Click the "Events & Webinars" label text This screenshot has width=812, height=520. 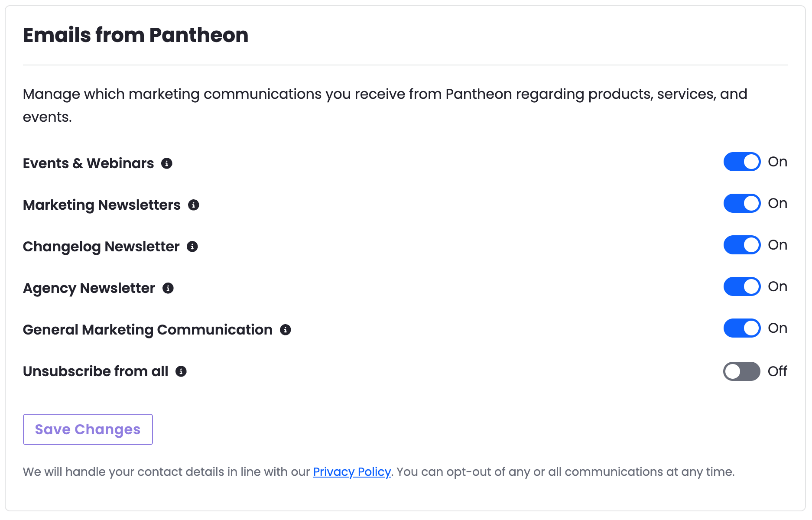click(x=88, y=163)
